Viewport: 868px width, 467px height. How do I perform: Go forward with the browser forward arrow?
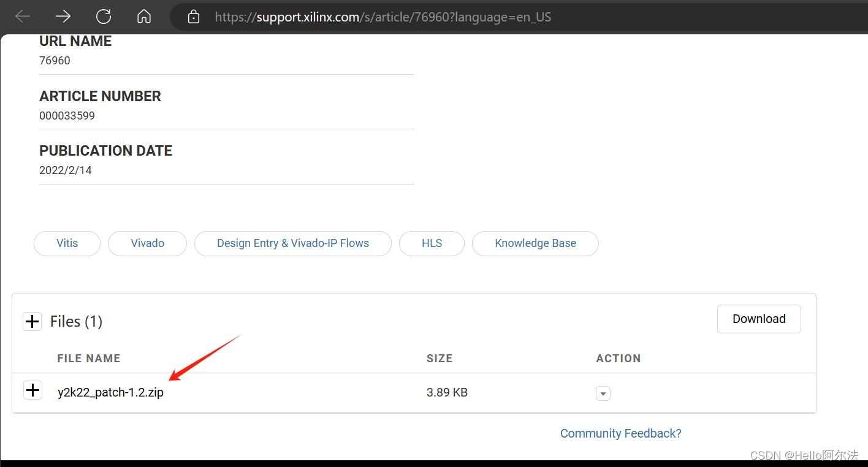point(63,17)
